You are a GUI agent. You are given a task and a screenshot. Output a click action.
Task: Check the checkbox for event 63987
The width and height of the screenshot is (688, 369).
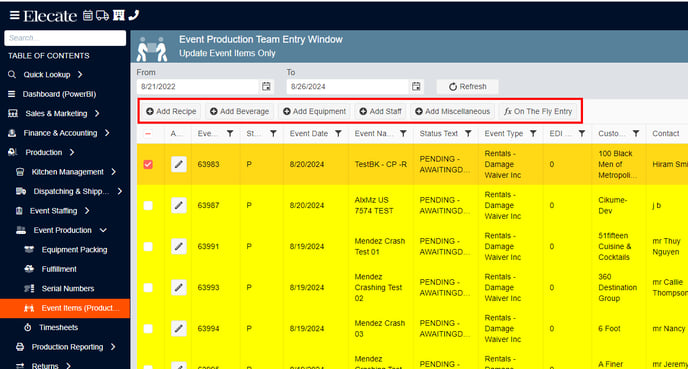(x=148, y=205)
